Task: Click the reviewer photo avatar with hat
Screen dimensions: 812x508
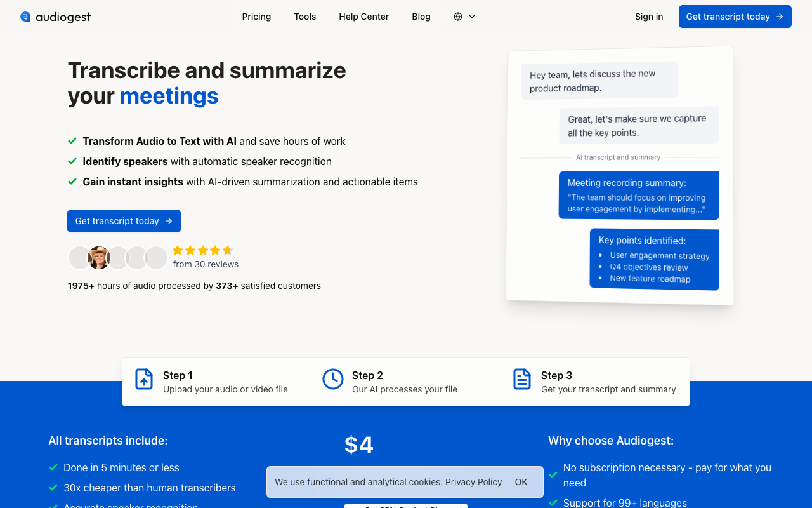Action: click(x=99, y=258)
